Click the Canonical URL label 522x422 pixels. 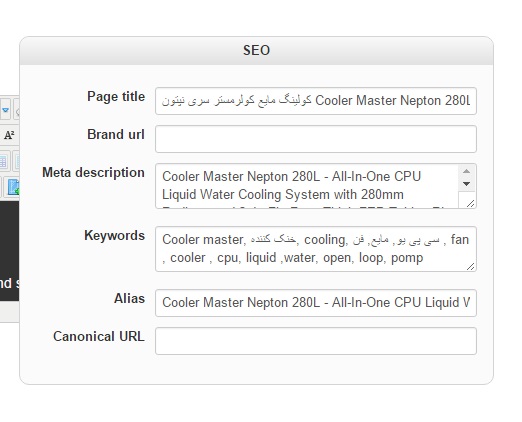point(99,336)
